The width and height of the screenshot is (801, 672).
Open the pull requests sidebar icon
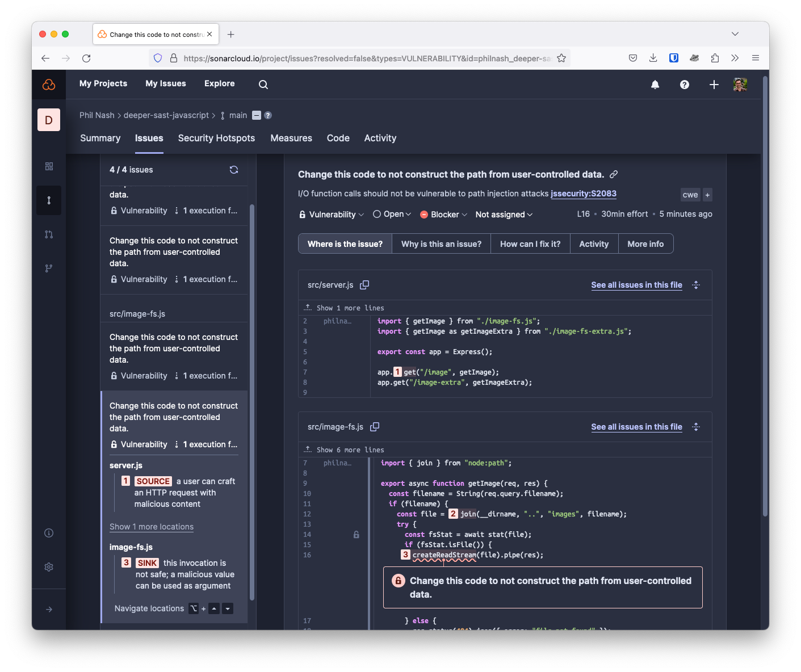(49, 234)
